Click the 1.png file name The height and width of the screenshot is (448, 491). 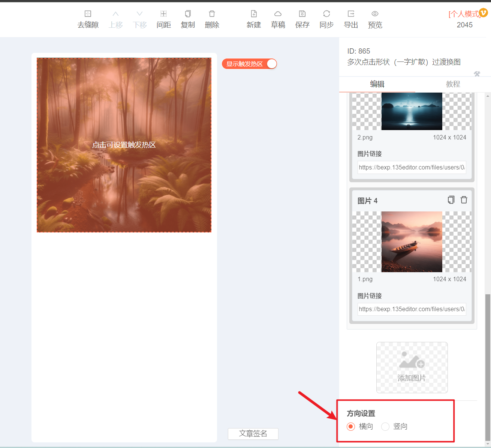[365, 279]
